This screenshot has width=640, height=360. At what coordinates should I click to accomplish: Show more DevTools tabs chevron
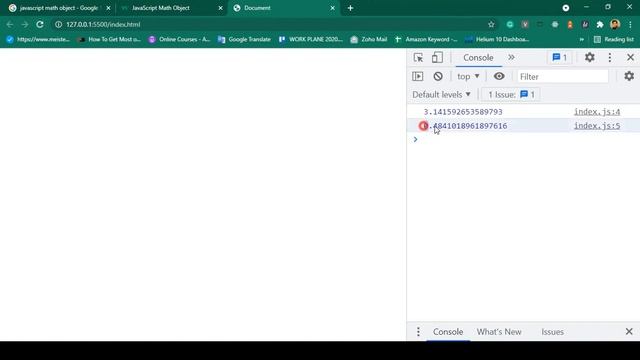pyautogui.click(x=511, y=58)
